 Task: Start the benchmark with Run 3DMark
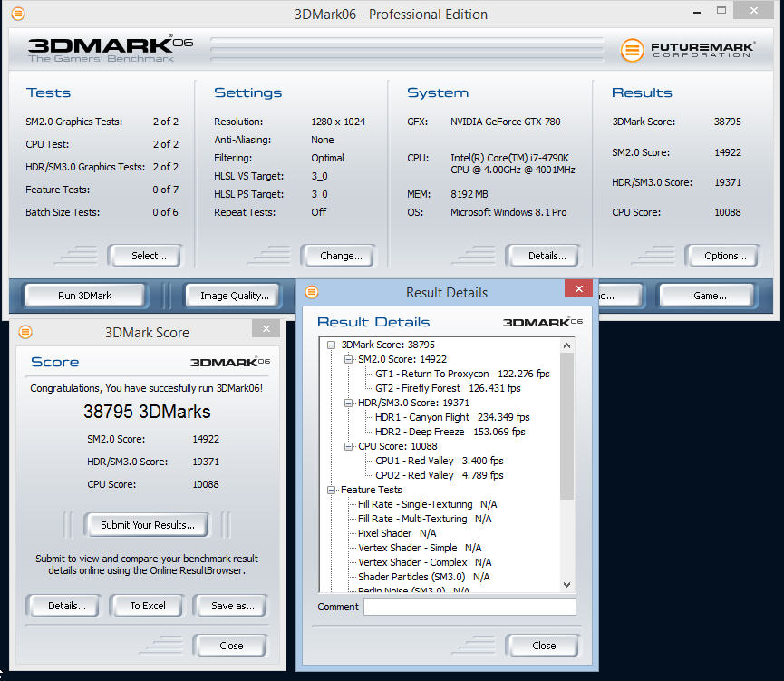tap(84, 296)
